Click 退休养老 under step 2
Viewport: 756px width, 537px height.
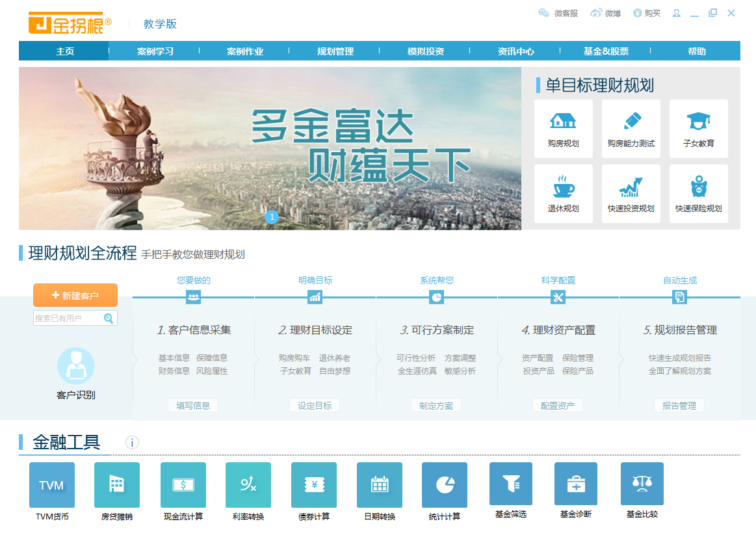click(335, 358)
